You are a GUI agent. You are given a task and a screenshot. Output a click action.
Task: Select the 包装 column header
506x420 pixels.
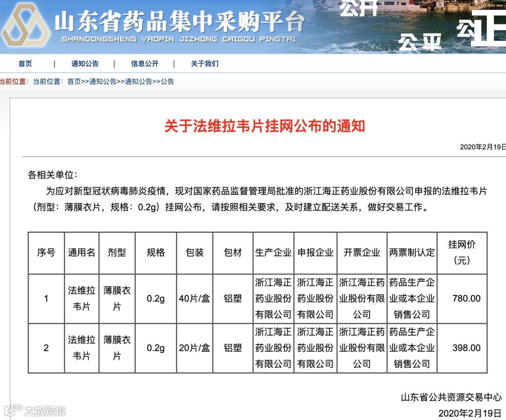click(x=194, y=252)
